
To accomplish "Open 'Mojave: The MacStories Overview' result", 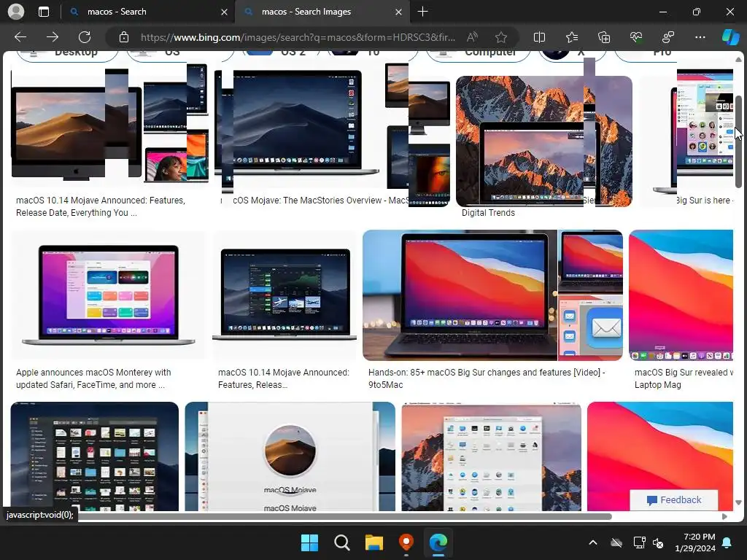I will pos(322,201).
